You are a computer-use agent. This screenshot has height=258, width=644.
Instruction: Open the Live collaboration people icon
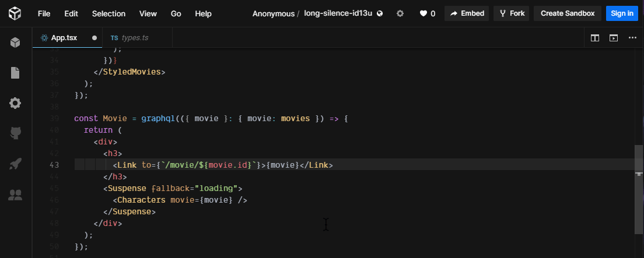coord(15,195)
